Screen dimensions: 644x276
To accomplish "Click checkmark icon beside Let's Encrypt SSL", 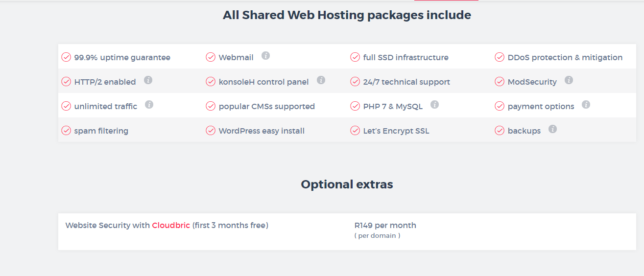I will point(355,131).
